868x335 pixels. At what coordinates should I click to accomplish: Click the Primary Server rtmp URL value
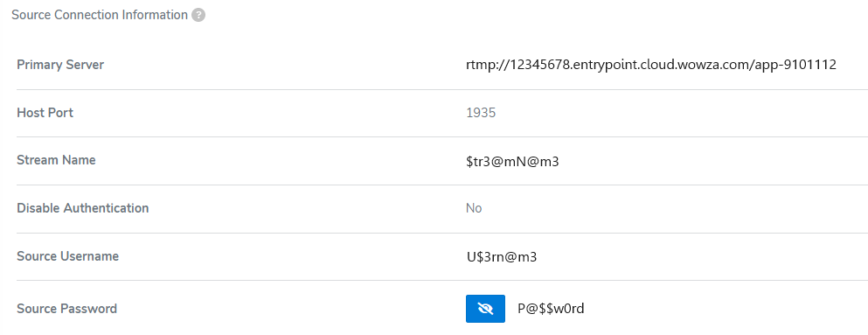coord(651,65)
